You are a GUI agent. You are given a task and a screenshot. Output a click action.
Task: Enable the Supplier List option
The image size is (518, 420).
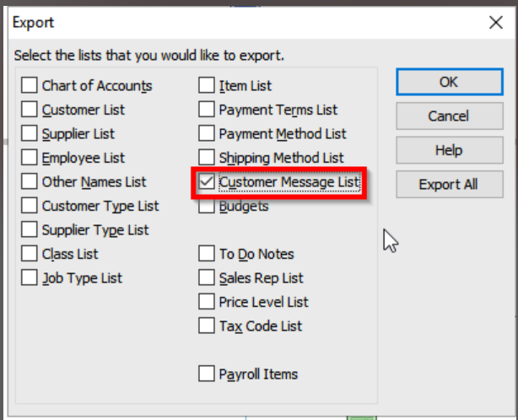(x=29, y=133)
